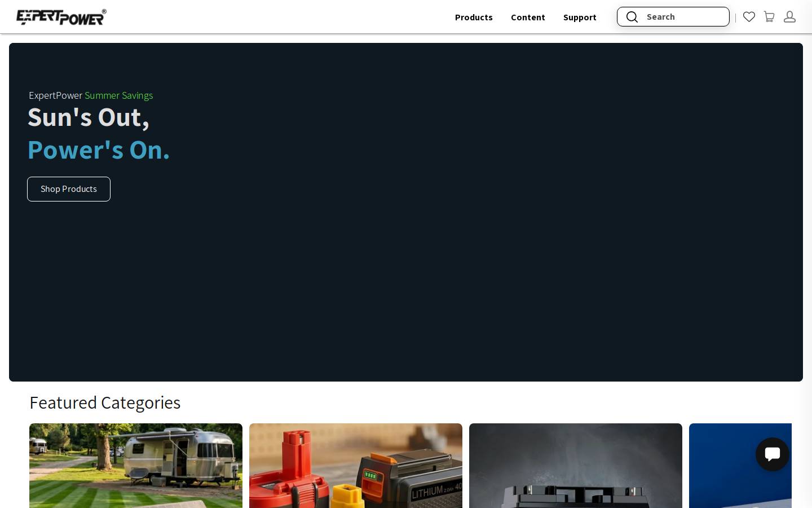Open the Support menu
812x508 pixels.
[x=580, y=17]
